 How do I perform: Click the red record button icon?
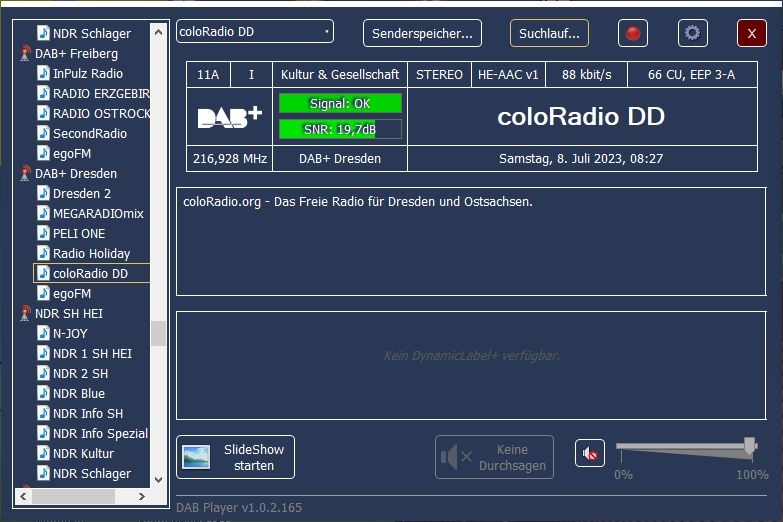(632, 33)
